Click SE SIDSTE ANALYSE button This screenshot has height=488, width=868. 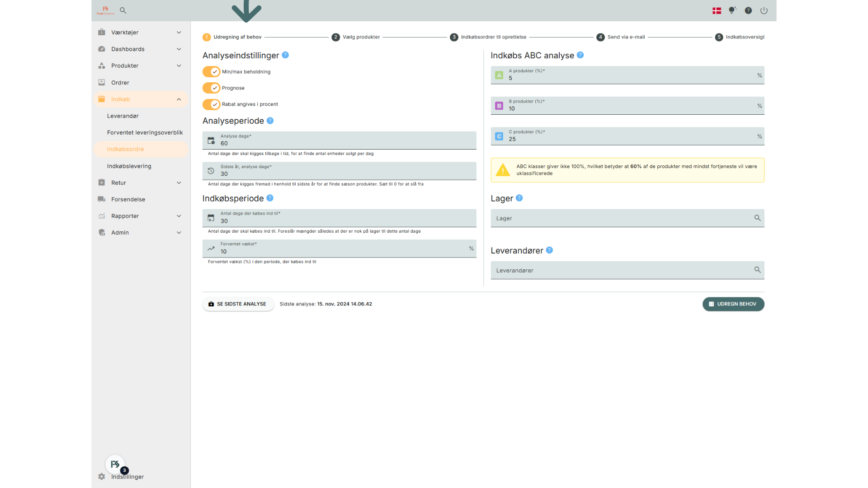point(238,304)
